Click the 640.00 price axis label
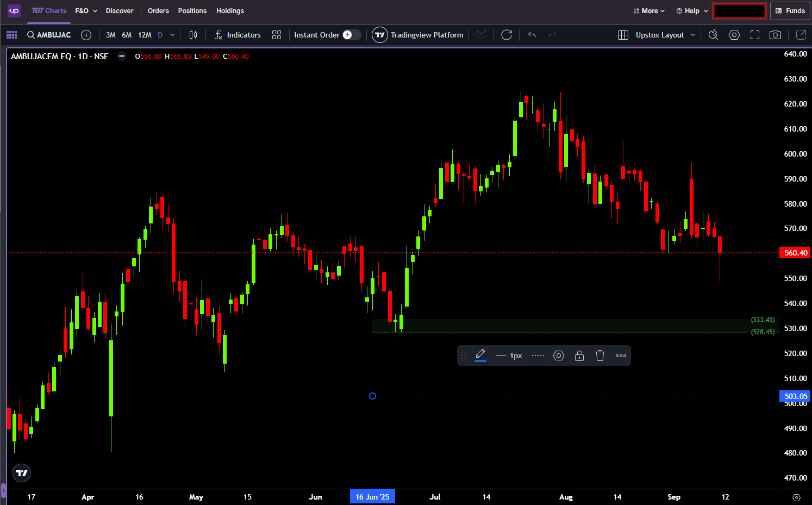 coord(795,54)
